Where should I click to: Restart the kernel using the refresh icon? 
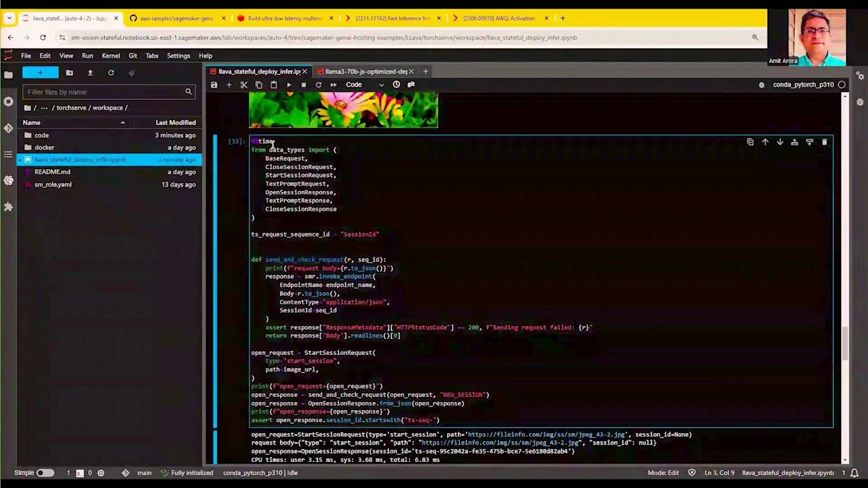318,85
